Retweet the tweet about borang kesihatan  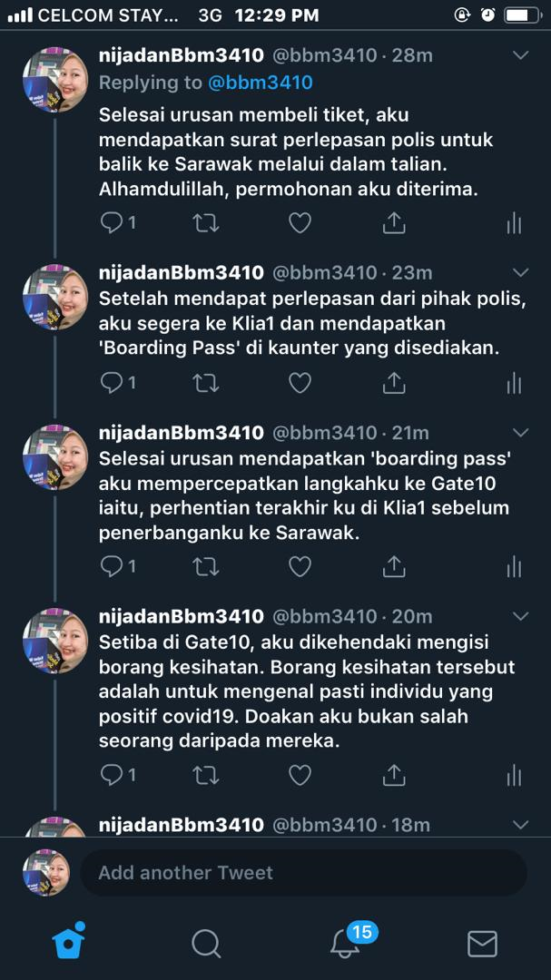205,776
